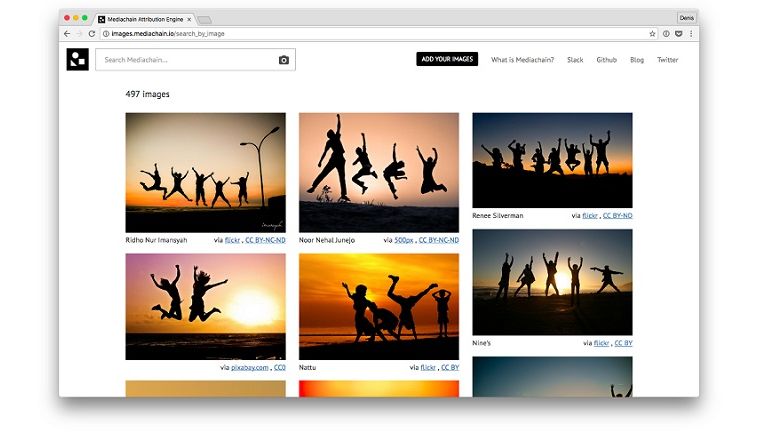777x437 pixels.
Task: Open the Github nav link
Action: pos(607,59)
